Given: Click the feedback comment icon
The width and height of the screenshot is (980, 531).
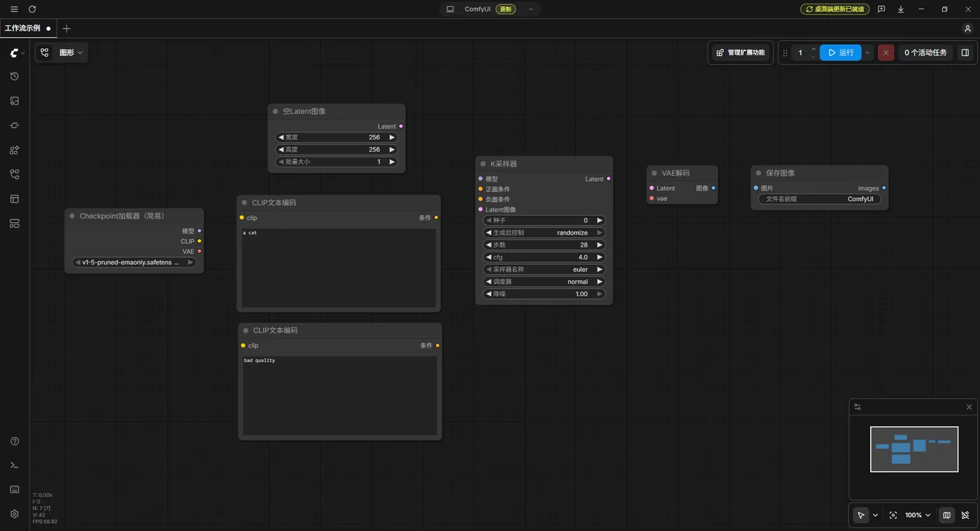Looking at the screenshot, I should pos(881,9).
